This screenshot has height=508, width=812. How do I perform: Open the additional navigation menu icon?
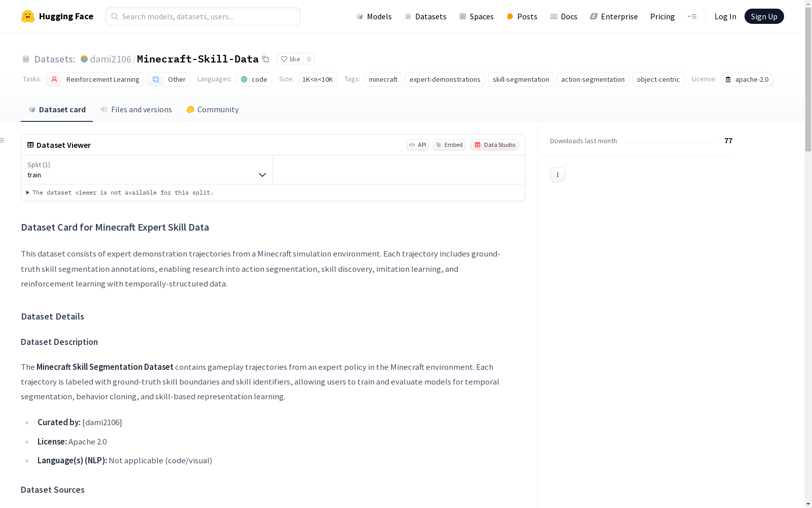[x=692, y=16]
